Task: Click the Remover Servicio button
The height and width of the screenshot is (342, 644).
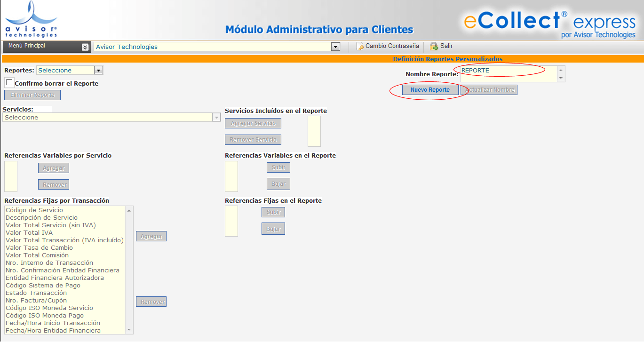Action: coord(253,140)
